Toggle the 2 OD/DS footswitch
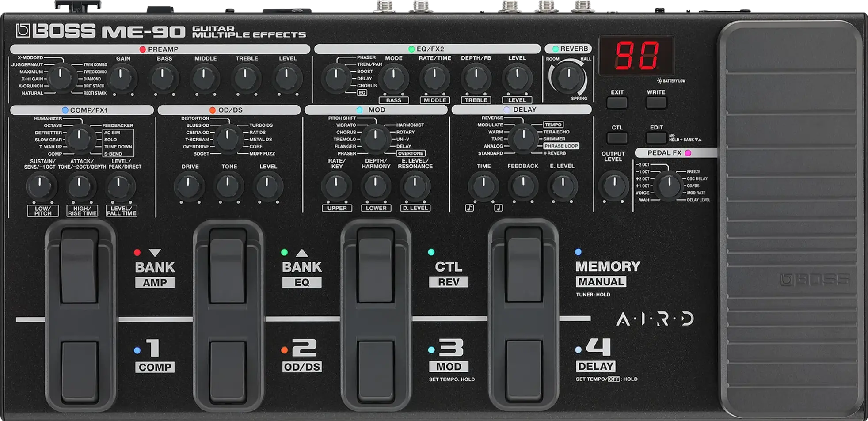This screenshot has height=421, width=868. (228, 371)
